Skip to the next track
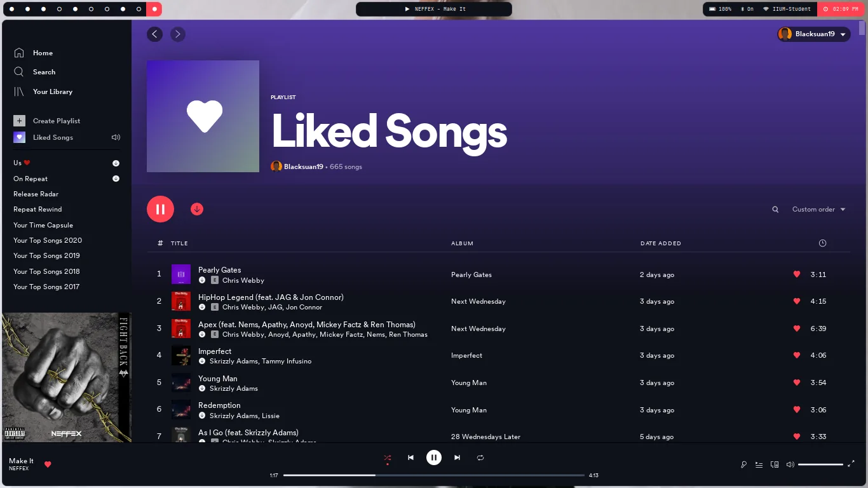 point(457,457)
